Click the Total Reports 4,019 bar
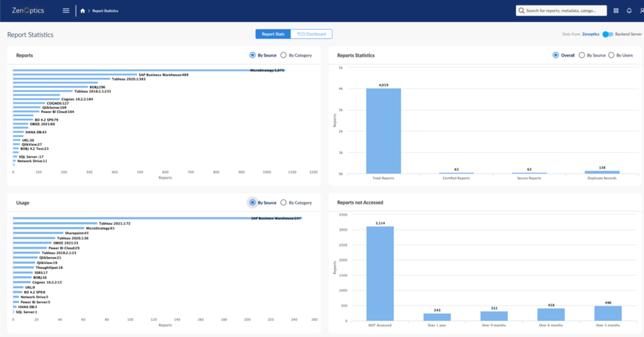Viewport: 644px width, 337px height. (383, 131)
